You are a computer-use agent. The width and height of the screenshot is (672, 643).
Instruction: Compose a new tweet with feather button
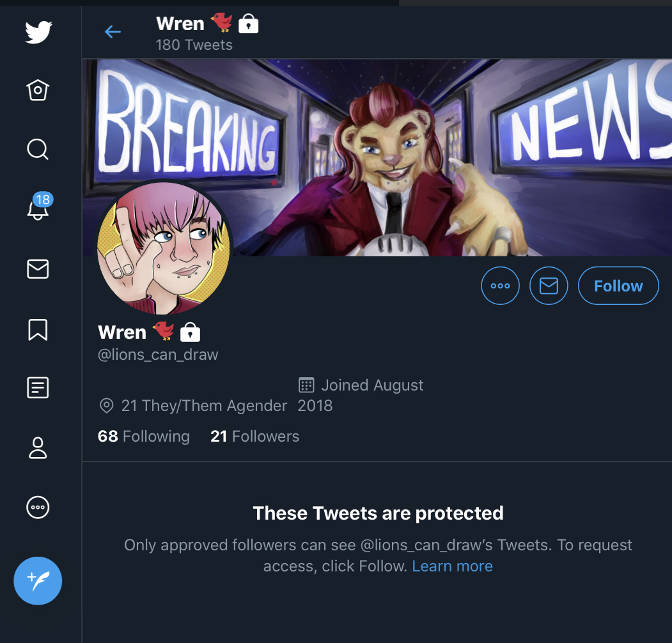tap(38, 580)
